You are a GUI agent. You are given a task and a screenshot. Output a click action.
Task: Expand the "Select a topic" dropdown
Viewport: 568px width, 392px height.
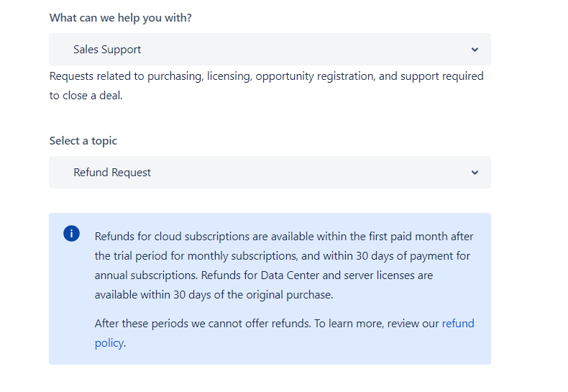[x=270, y=173]
